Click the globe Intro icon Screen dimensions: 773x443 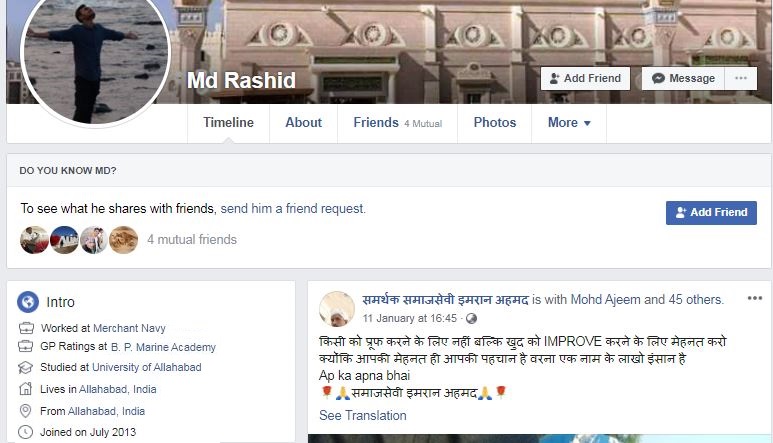(28, 302)
